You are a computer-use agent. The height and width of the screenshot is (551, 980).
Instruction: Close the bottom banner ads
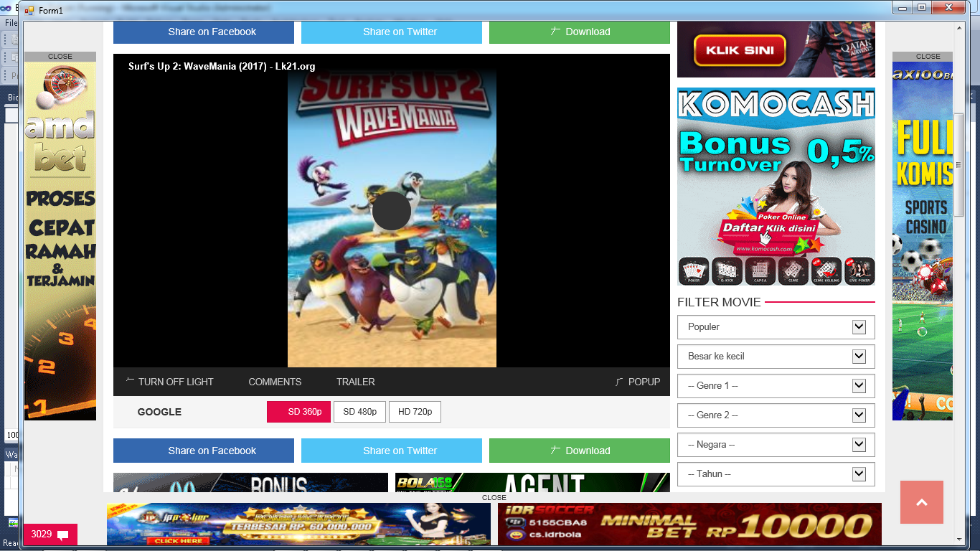tap(494, 497)
